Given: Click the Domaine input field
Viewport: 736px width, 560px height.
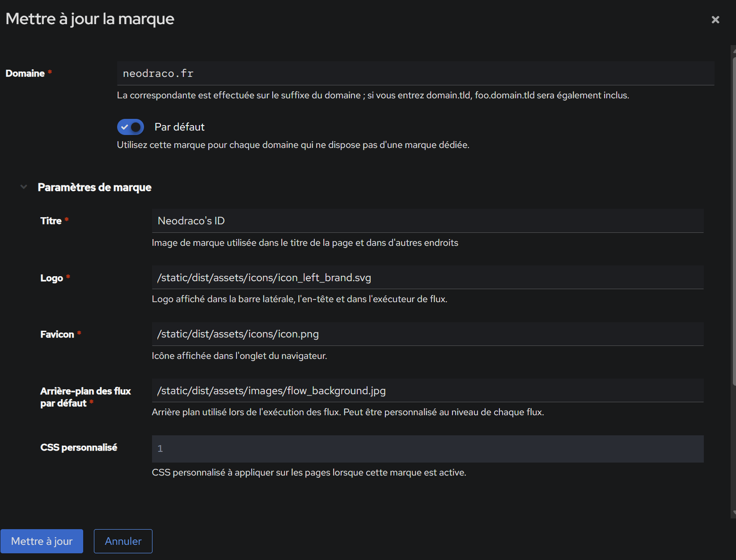Looking at the screenshot, I should 415,73.
